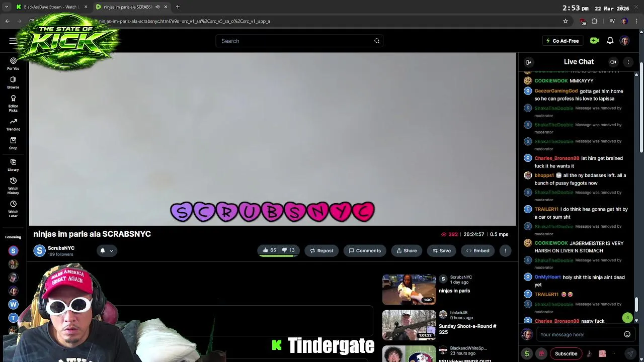Click the search magnifier icon
Screen dimensions: 644x362
377,41
